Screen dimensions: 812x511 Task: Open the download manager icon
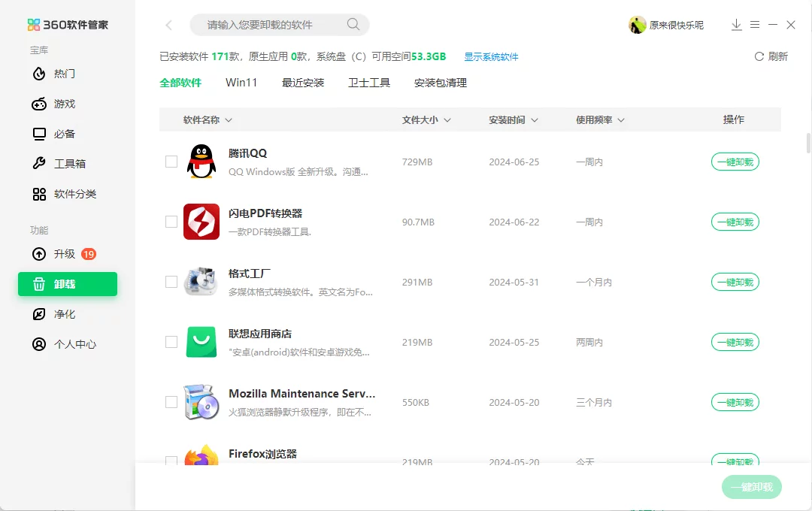coord(736,25)
